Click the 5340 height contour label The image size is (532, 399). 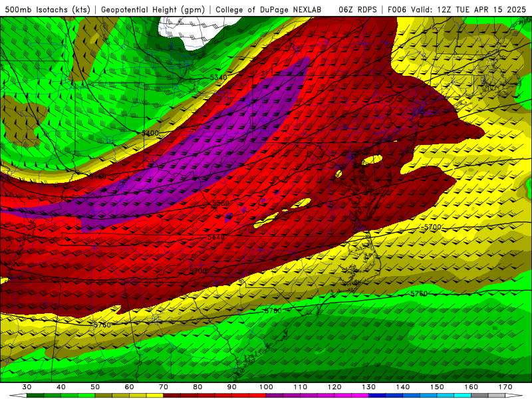tap(218, 77)
